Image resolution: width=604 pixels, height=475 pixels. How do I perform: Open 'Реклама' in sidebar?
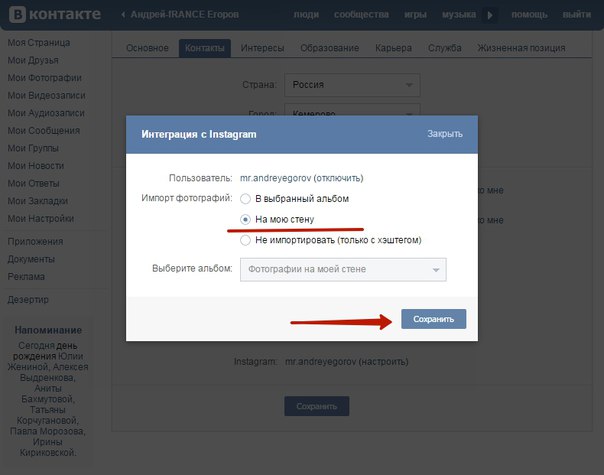pos(26,277)
